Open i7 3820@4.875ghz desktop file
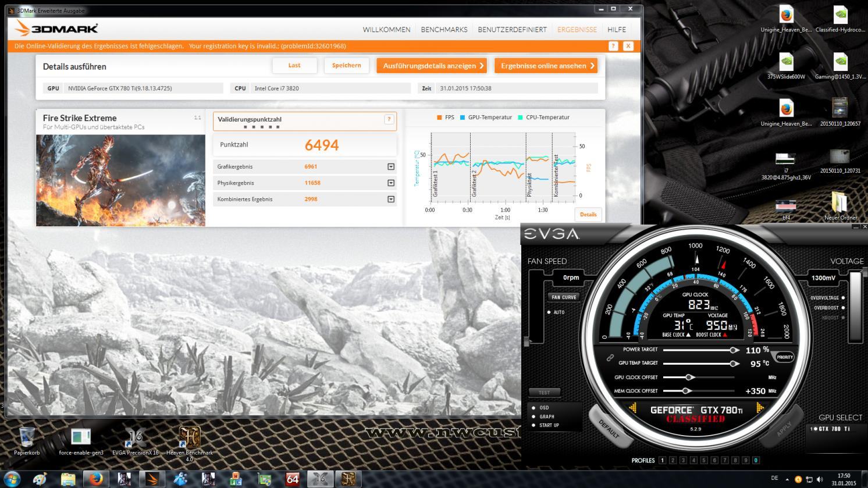This screenshot has height=488, width=868. pos(786,165)
